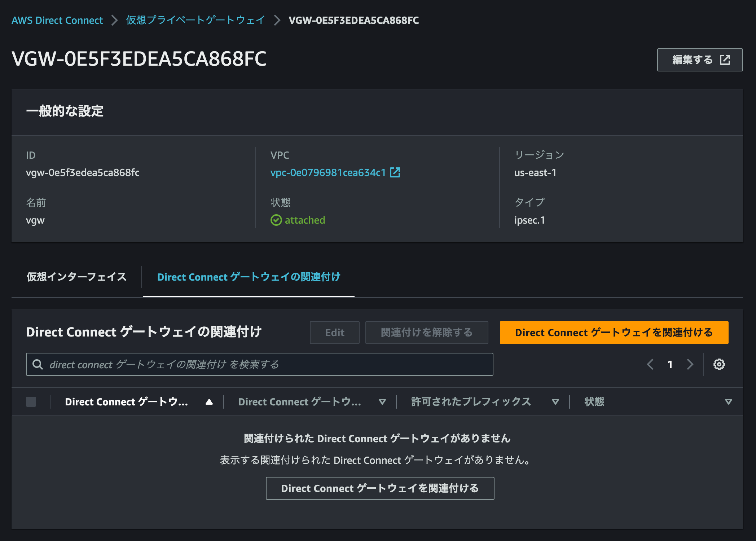Click the attached status check icon
The image size is (756, 541).
pyautogui.click(x=276, y=220)
